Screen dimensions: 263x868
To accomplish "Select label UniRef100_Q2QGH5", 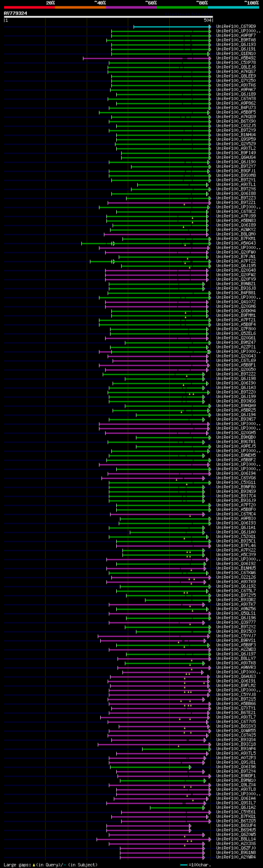I will click(x=236, y=433).
